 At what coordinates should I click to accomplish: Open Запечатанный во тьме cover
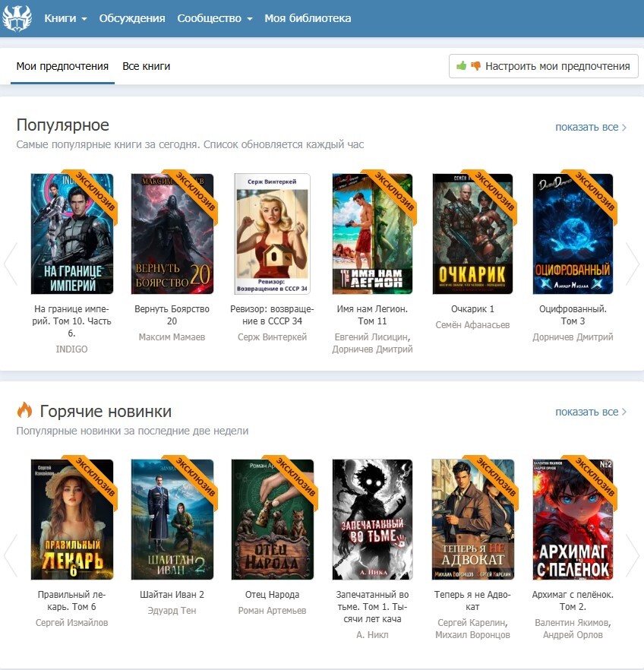click(372, 519)
